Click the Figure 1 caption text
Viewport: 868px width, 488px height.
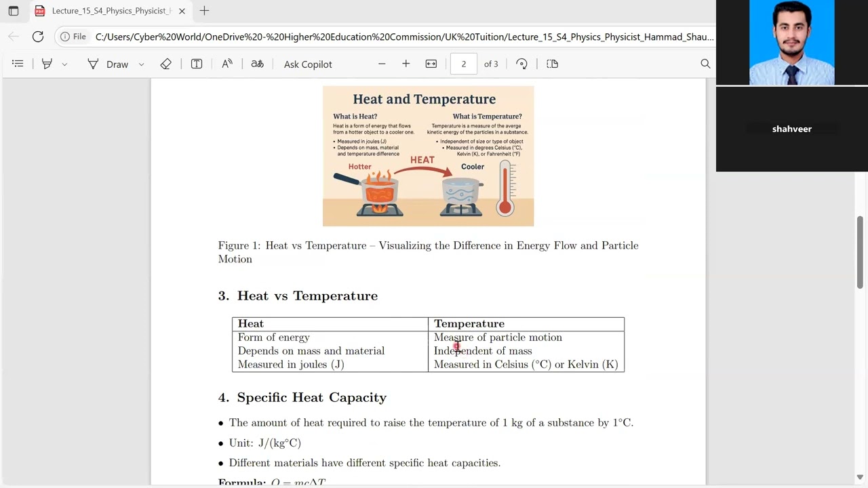tap(428, 252)
